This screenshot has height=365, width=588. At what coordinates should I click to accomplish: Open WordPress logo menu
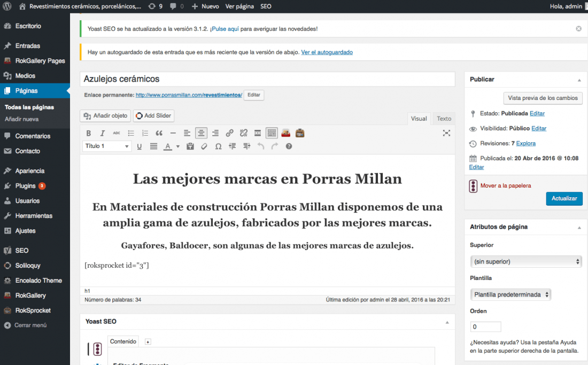pyautogui.click(x=7, y=6)
